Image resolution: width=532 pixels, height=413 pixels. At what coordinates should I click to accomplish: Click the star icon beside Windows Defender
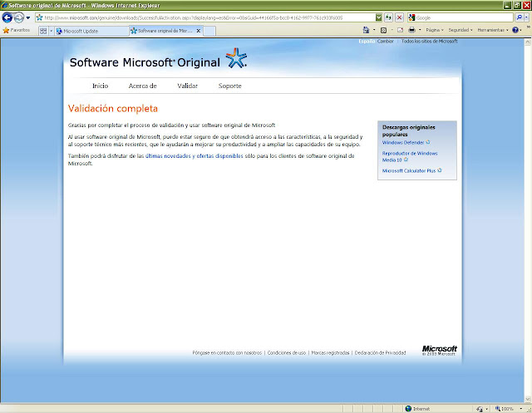[428, 142]
